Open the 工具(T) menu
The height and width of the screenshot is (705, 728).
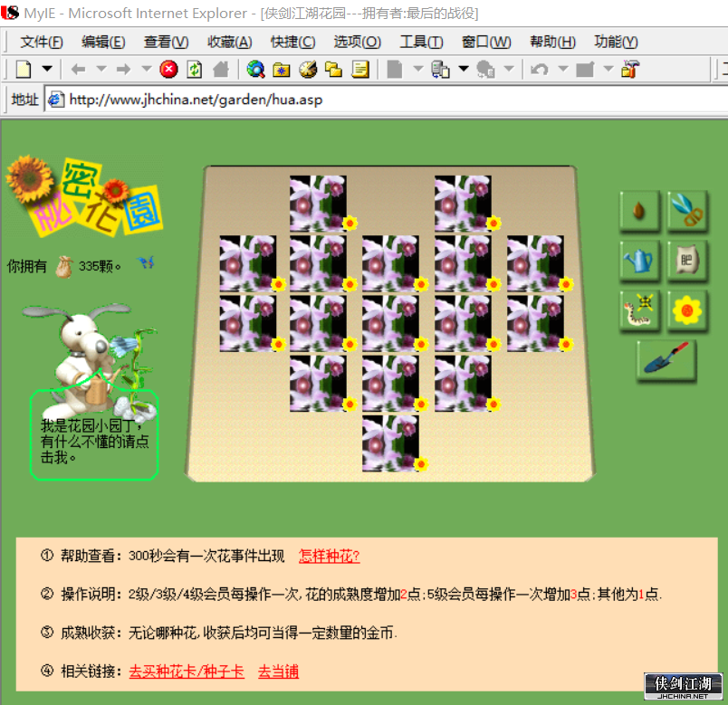421,42
